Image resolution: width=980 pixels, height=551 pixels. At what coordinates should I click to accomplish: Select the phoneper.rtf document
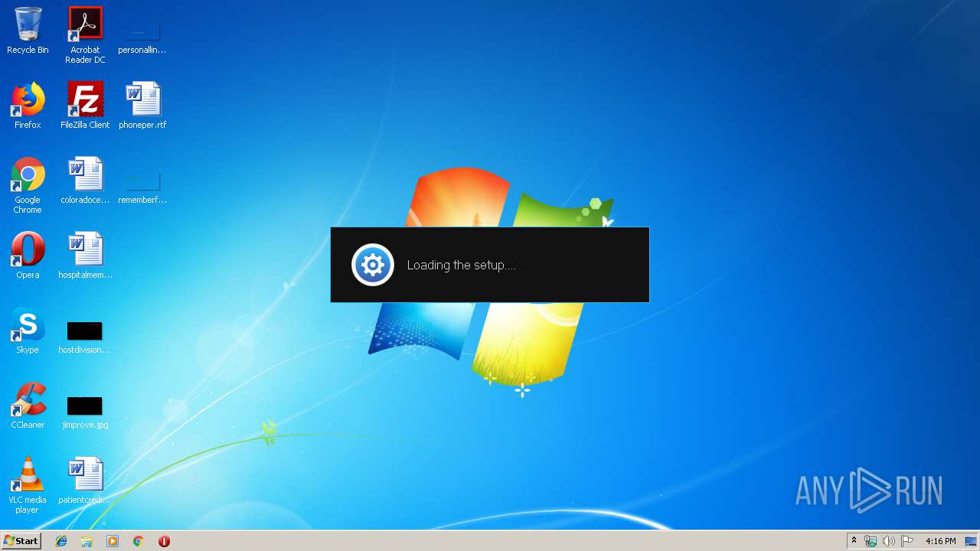pyautogui.click(x=142, y=106)
